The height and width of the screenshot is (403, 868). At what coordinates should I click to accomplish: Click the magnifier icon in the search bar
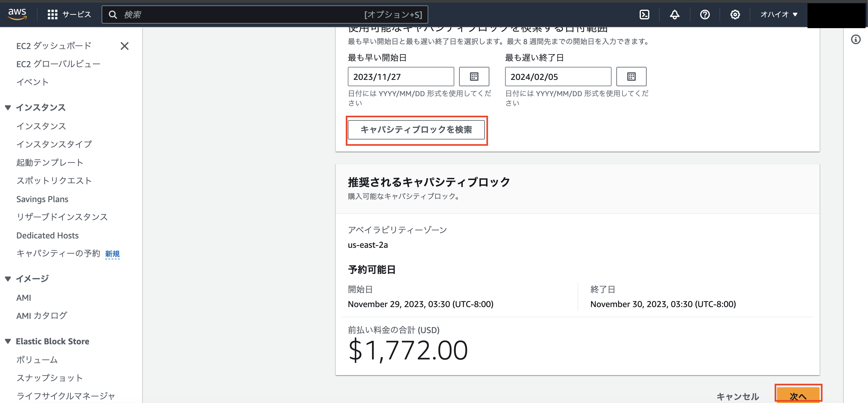[x=113, y=15]
